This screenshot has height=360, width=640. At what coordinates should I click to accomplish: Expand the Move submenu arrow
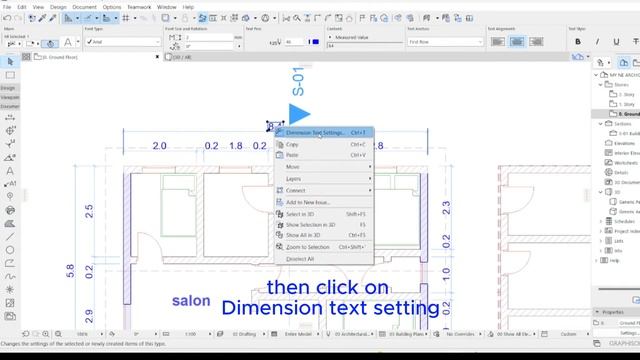pyautogui.click(x=370, y=167)
